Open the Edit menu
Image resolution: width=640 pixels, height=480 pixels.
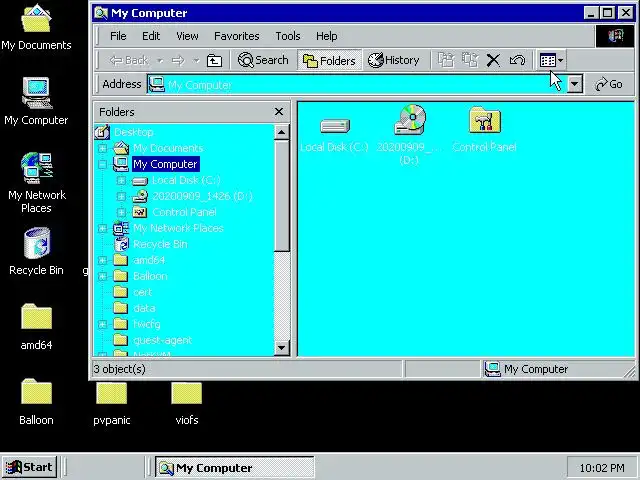151,36
